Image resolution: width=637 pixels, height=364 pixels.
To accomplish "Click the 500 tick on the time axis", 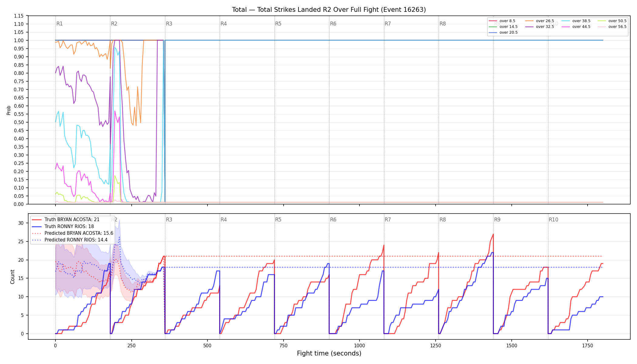I will coord(207,345).
